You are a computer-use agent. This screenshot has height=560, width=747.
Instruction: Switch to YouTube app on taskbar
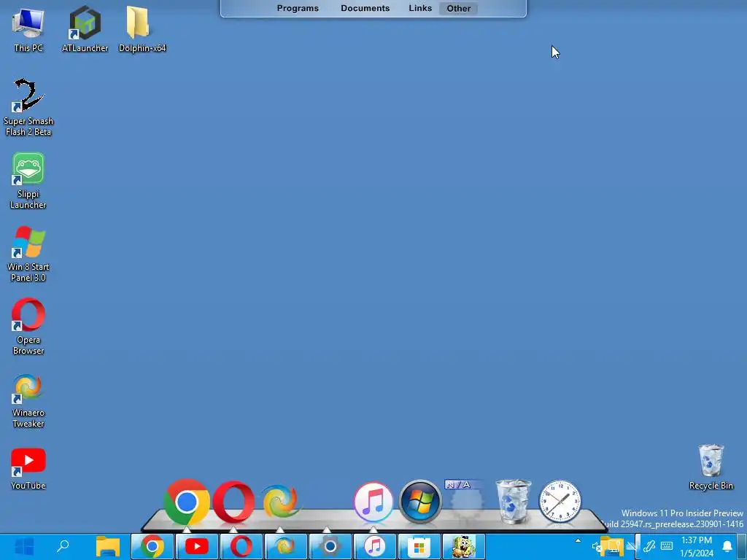(197, 547)
